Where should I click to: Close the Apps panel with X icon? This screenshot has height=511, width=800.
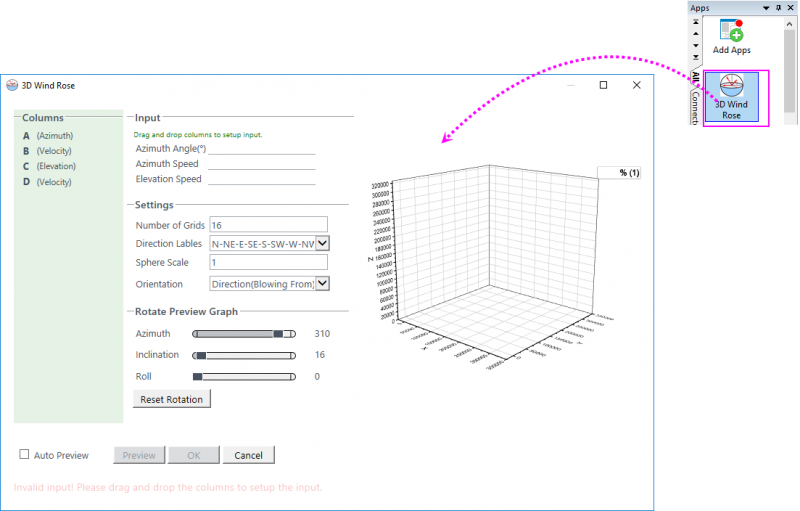tap(791, 7)
